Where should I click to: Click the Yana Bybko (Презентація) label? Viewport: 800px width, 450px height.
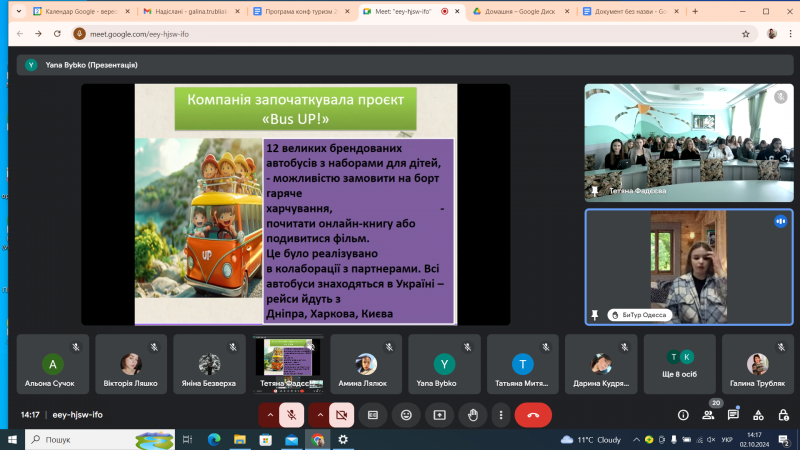(91, 65)
